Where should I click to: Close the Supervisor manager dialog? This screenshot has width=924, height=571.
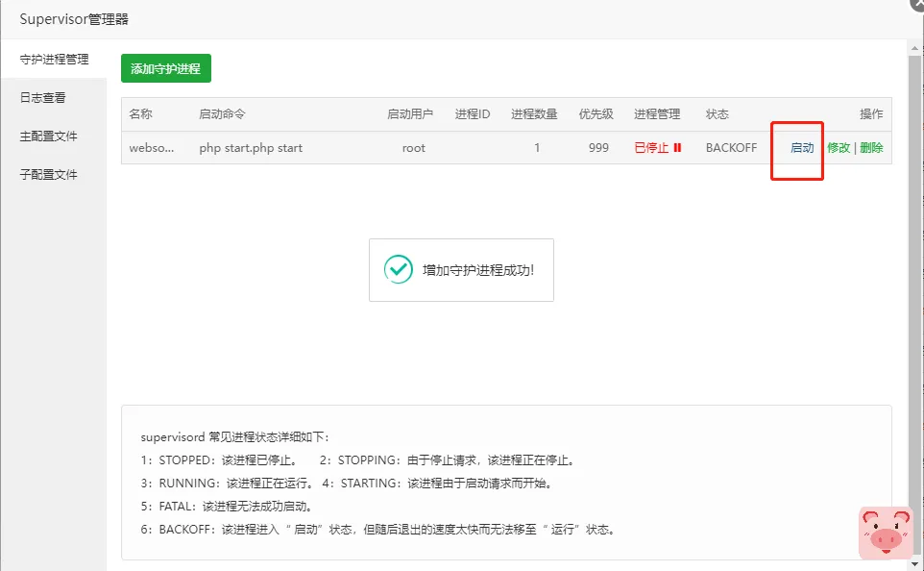click(x=918, y=4)
